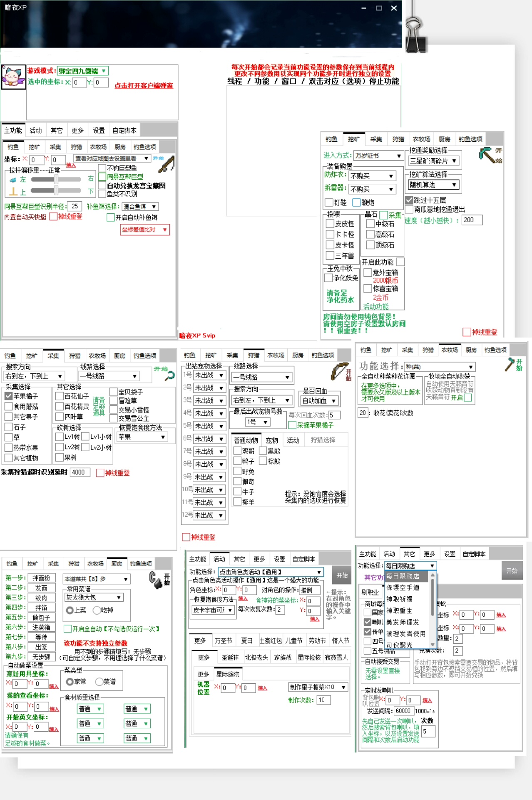Click 点击打开客户端弹窗 link
Image resolution: width=532 pixels, height=800 pixels.
coord(144,85)
